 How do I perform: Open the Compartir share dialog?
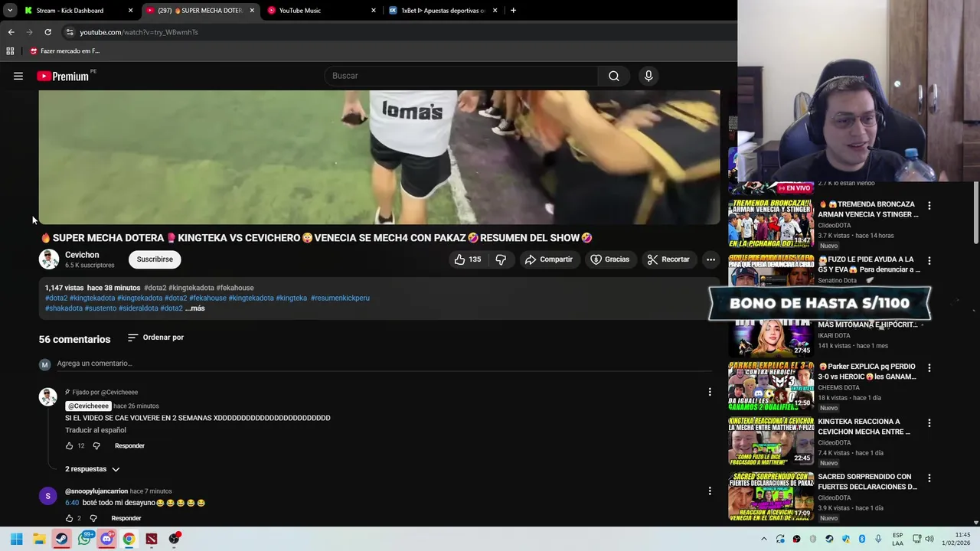548,259
